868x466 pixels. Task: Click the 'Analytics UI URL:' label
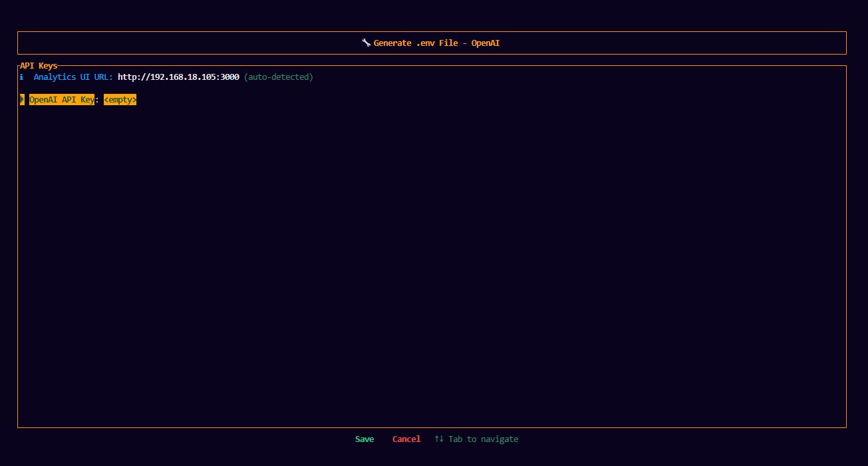pos(73,77)
